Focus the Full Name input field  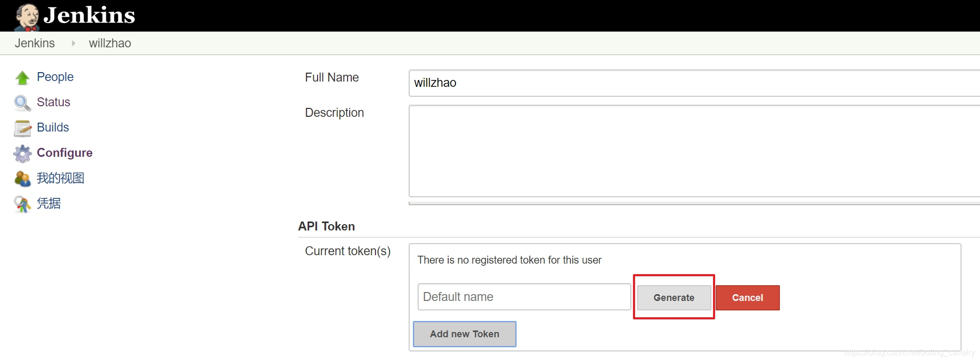pyautogui.click(x=694, y=83)
